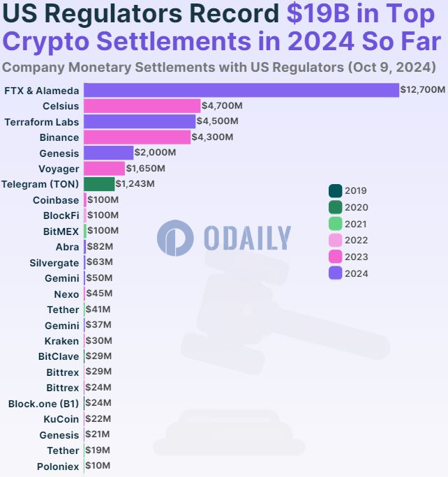Screen dimensions: 448x477
Task: Select the Coinbase company label
Action: 56,200
